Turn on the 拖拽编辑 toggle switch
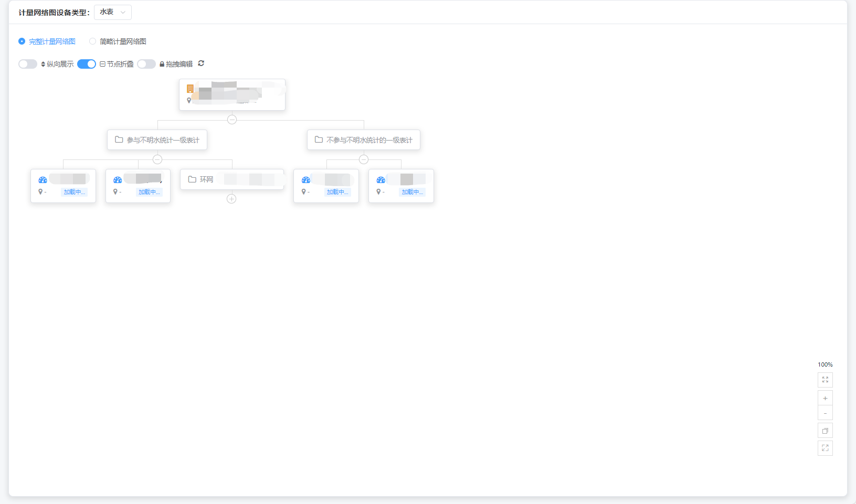Image resolution: width=856 pixels, height=504 pixels. pyautogui.click(x=146, y=64)
